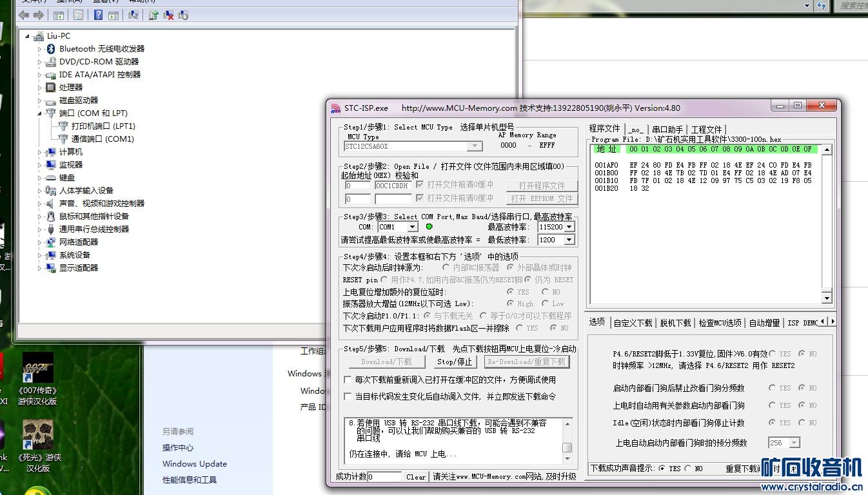Expand the network adapter node
868x495 pixels.
coord(39,242)
